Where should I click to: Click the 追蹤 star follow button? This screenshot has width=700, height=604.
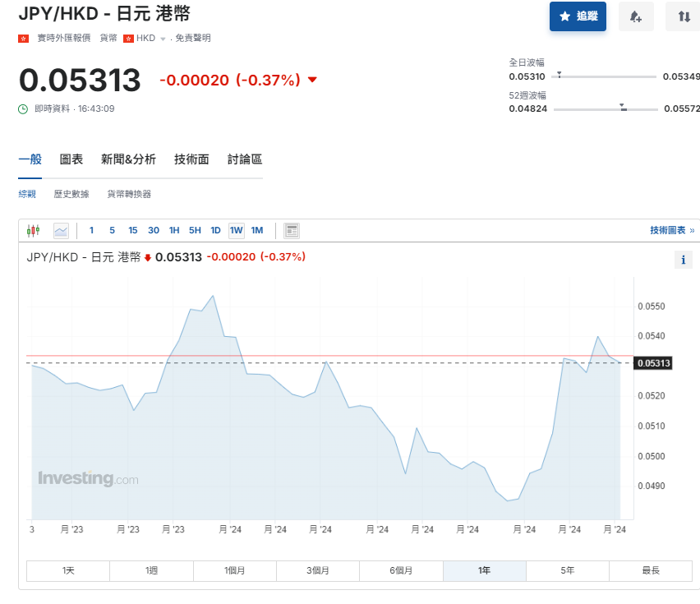pos(578,16)
